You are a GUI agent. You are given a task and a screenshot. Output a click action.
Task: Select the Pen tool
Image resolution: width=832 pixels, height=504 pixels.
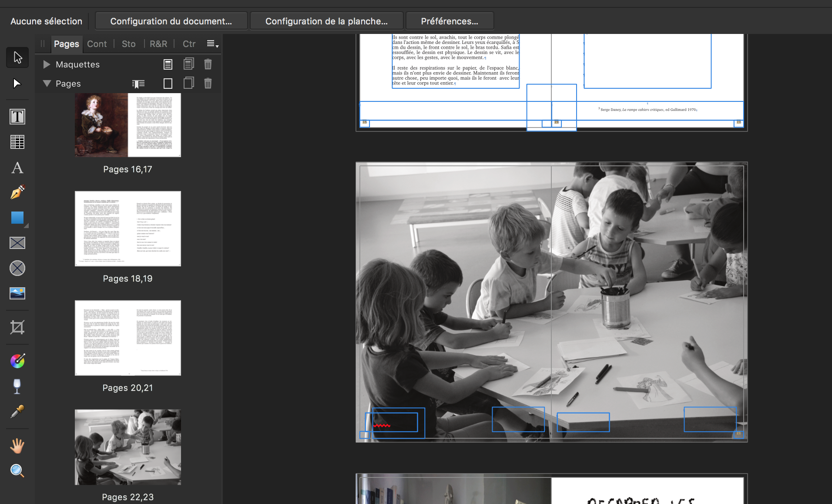coord(17,192)
